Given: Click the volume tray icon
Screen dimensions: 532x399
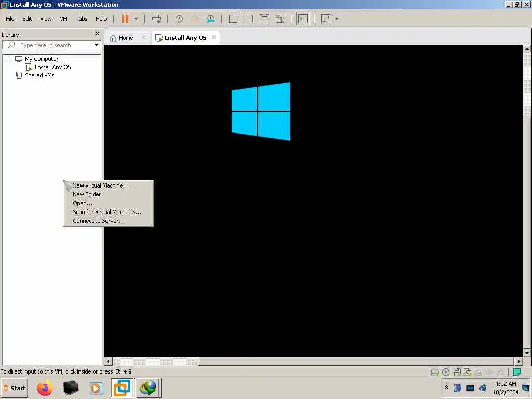Looking at the screenshot, I should pos(483,388).
